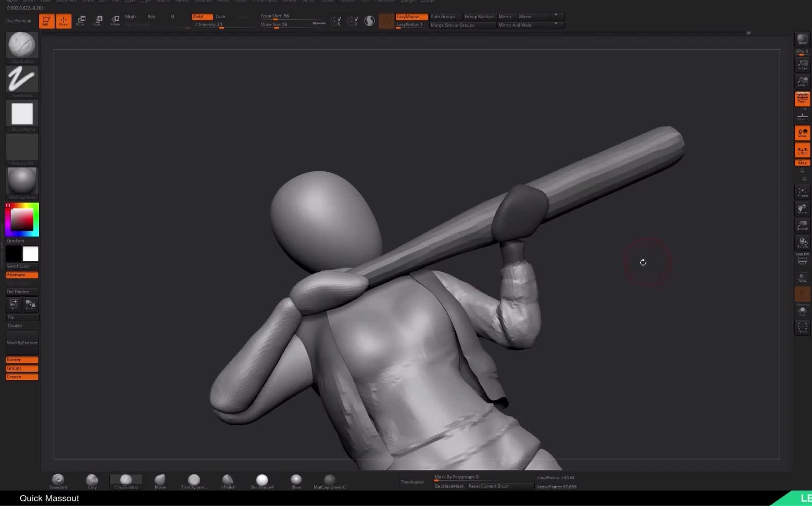Open the Draw menu in the menu bar
The width and height of the screenshot is (812, 506).
(89, 1)
